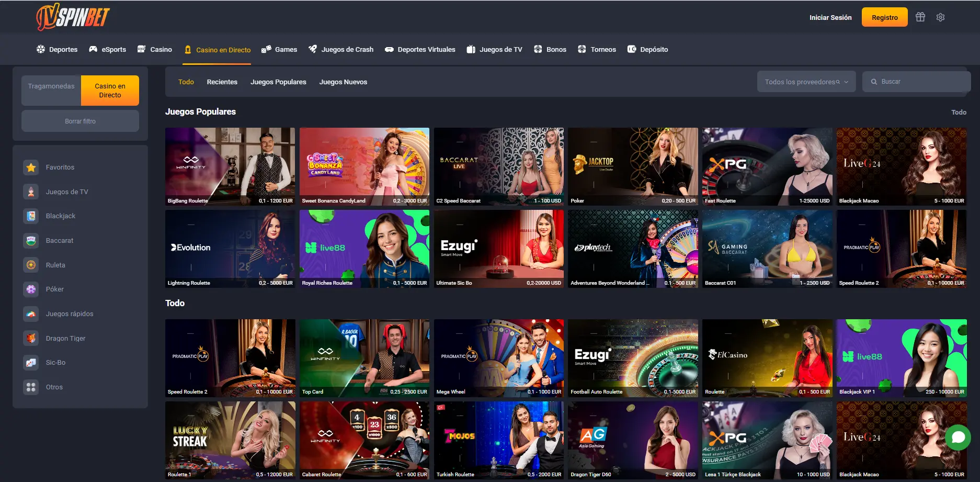Viewport: 980px width, 482px height.
Task: Open Lesa 1 Türkçe Blackjack game
Action: 767,440
